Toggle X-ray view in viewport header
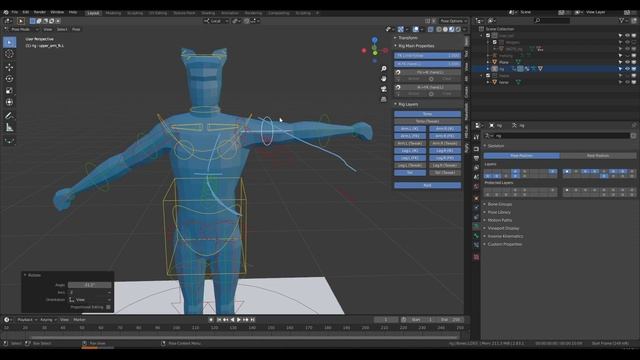 click(431, 29)
